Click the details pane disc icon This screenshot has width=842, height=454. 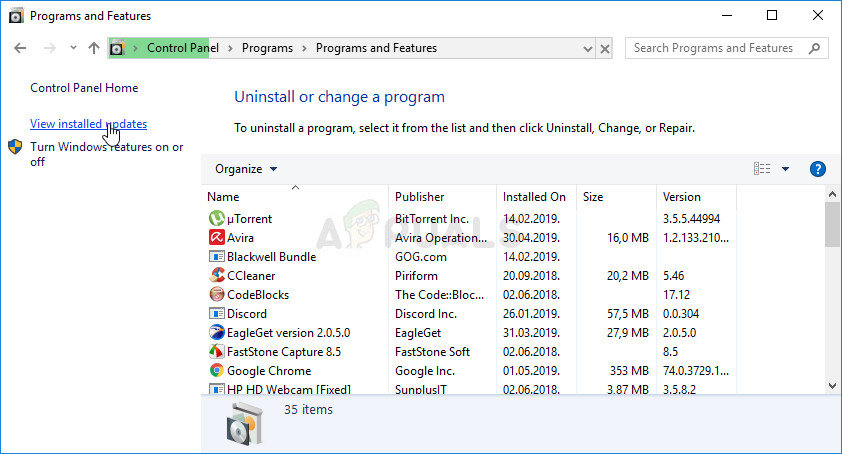point(245,424)
